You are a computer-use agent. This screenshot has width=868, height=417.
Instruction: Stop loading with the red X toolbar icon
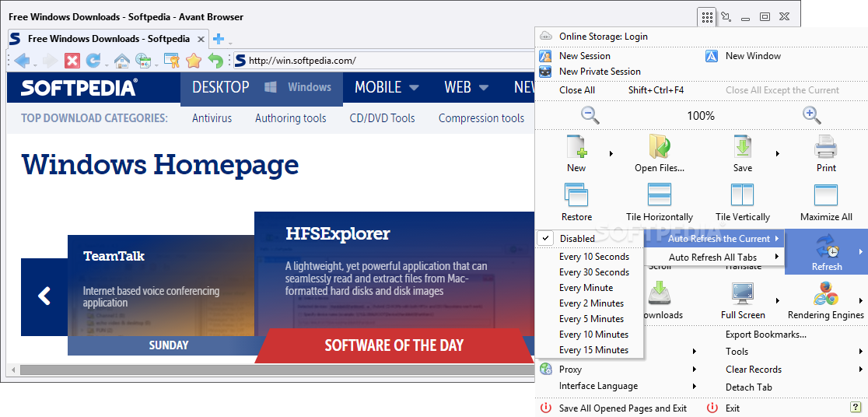(x=72, y=61)
